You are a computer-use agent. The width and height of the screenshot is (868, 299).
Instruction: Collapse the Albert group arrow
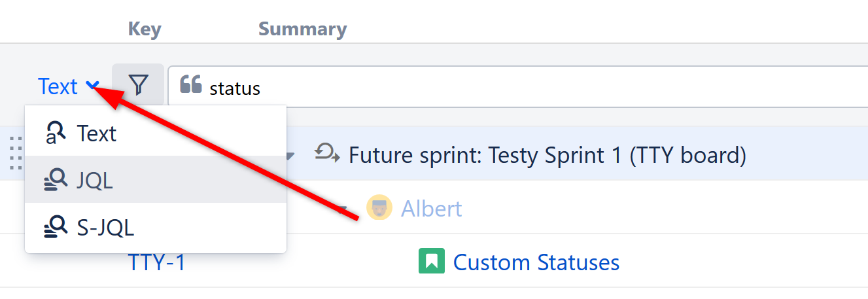pyautogui.click(x=341, y=209)
